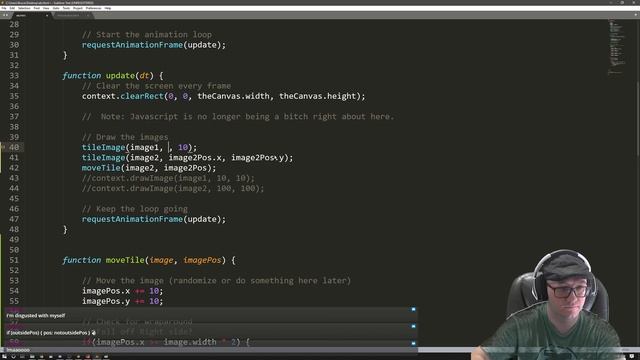Close the second inactive file tab
The width and height of the screenshot is (640, 360).
click(87, 16)
